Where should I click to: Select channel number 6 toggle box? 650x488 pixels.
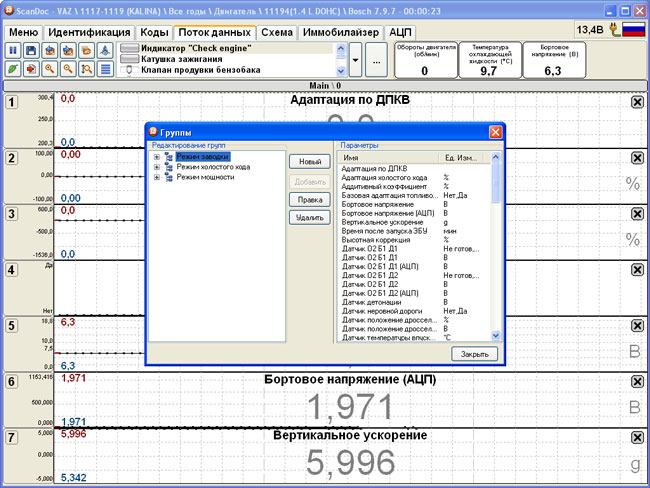pyautogui.click(x=11, y=381)
